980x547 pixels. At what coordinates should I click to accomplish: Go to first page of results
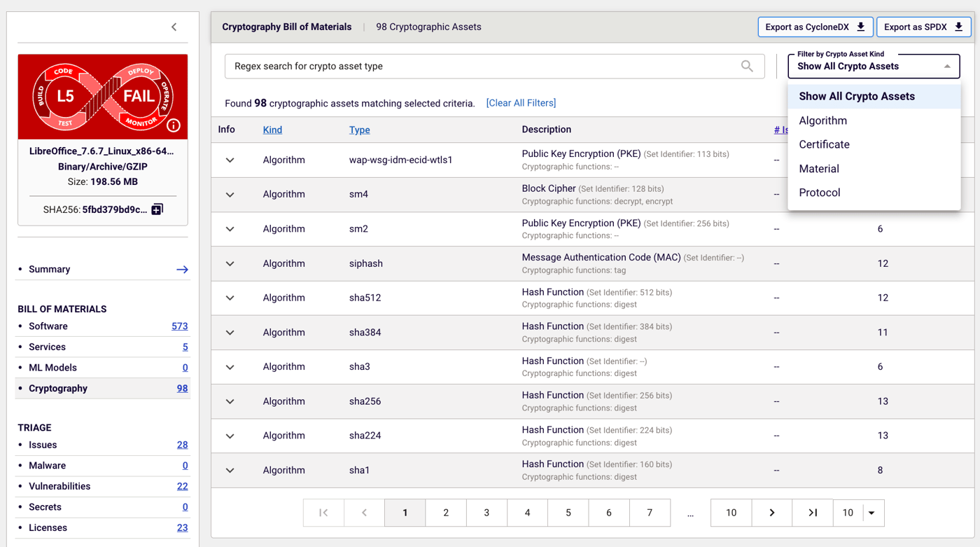pos(323,513)
